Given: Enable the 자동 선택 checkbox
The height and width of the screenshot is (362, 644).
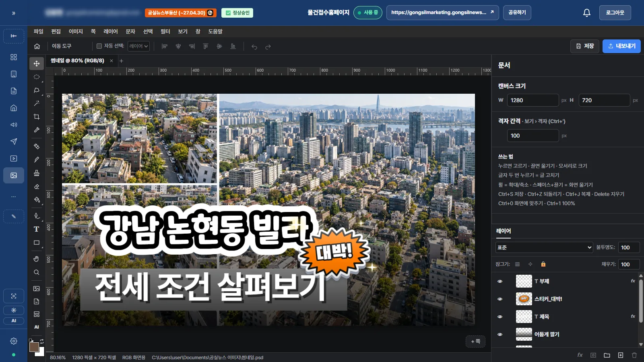Looking at the screenshot, I should (x=99, y=46).
